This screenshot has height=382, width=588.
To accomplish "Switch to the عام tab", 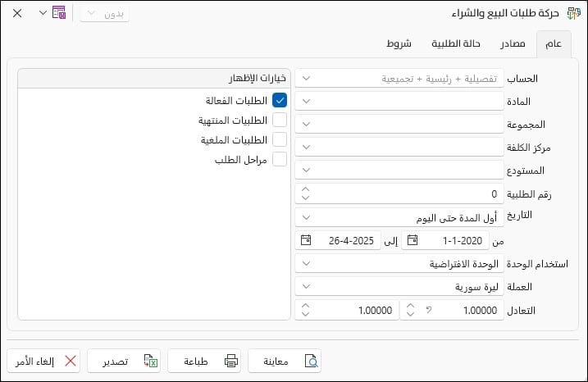I will [554, 44].
